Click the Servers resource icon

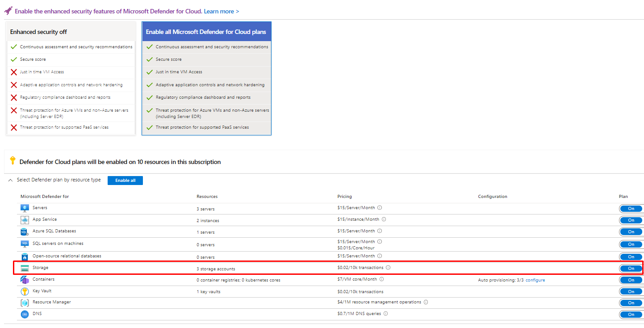(25, 208)
